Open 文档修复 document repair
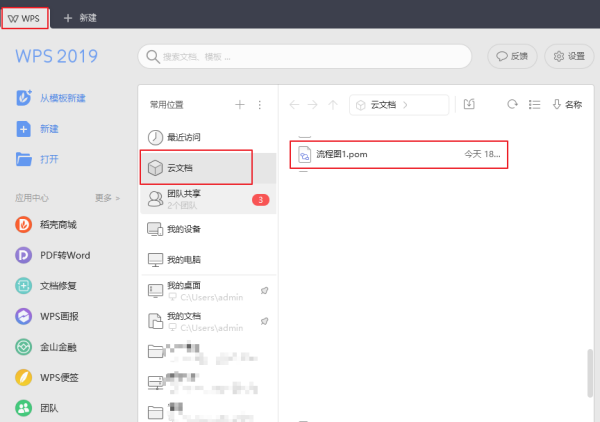 pyautogui.click(x=46, y=286)
